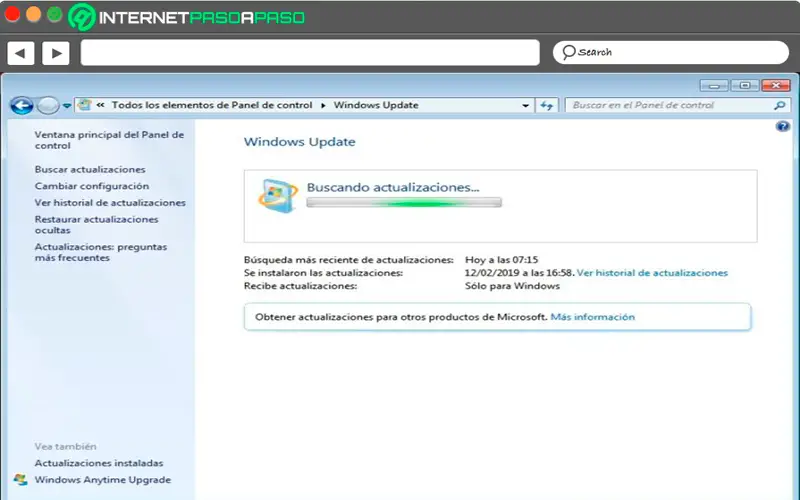The height and width of the screenshot is (500, 800).
Task: Open the address bar history dropdown
Action: click(526, 106)
